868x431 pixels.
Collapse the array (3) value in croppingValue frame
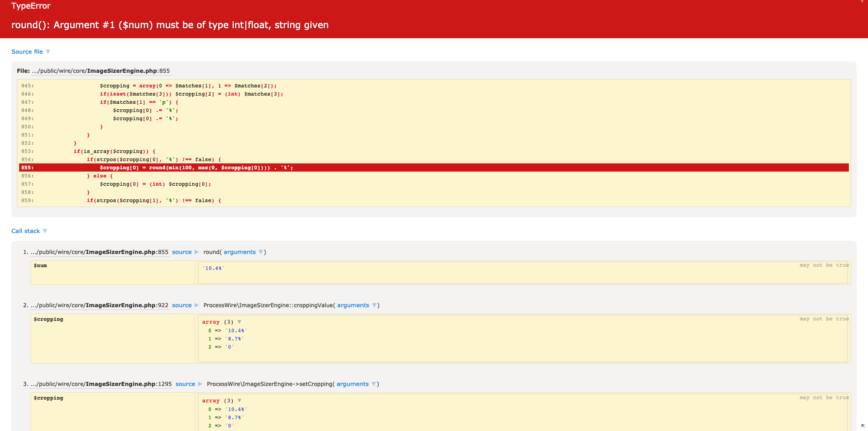coord(239,322)
